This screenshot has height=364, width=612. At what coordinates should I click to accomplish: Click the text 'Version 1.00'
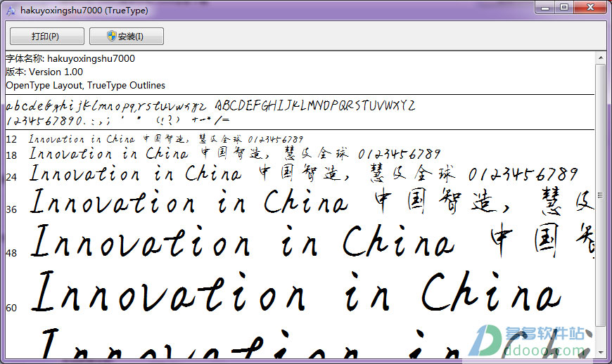[x=56, y=72]
